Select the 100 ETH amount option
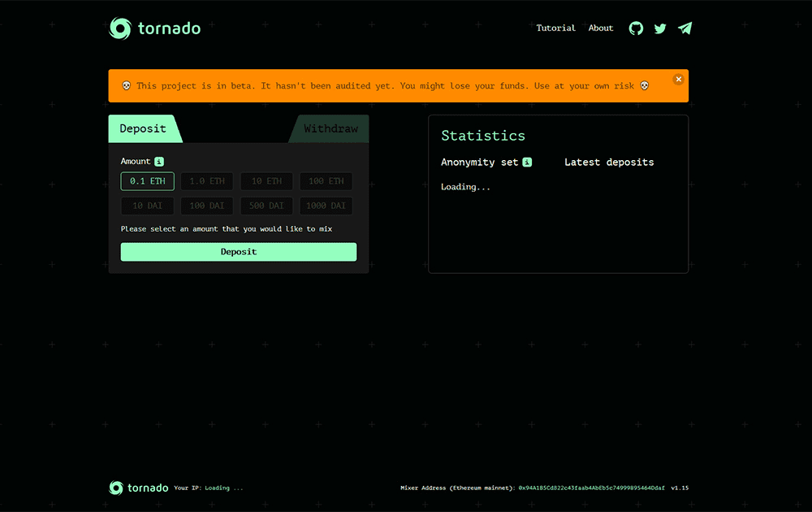Viewport: 812px width, 512px height. (x=326, y=180)
